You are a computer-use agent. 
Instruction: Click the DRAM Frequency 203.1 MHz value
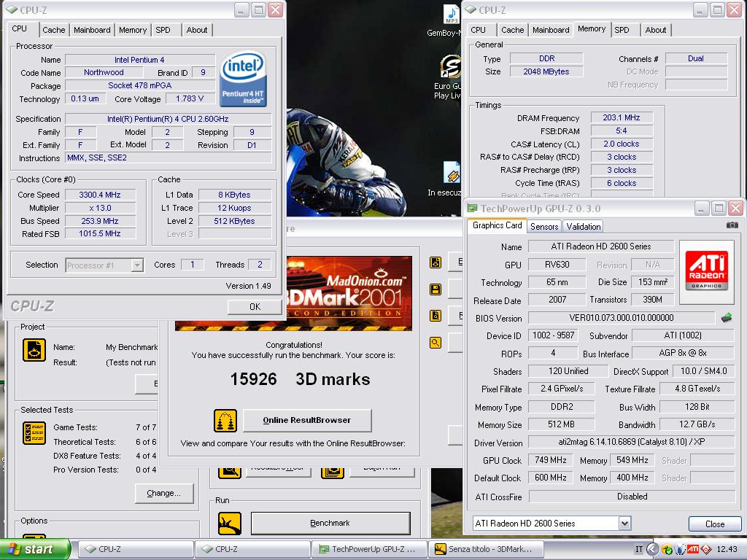(622, 117)
